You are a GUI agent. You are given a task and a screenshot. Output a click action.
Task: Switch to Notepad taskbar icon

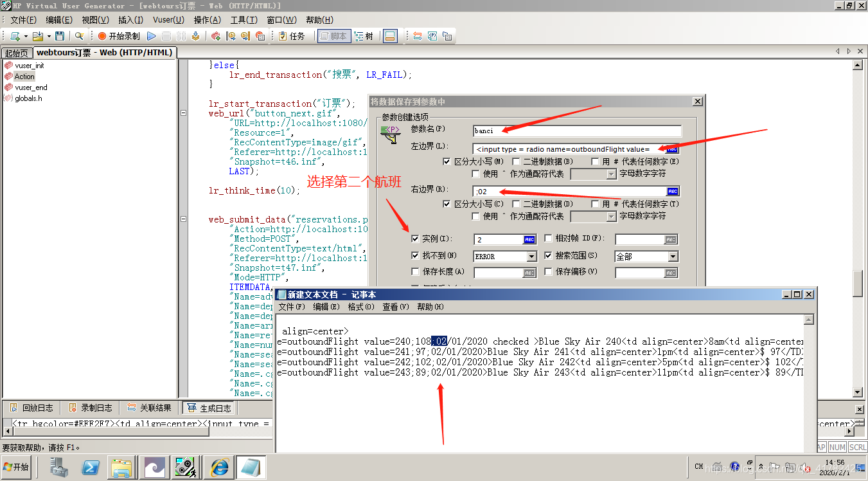[250, 467]
